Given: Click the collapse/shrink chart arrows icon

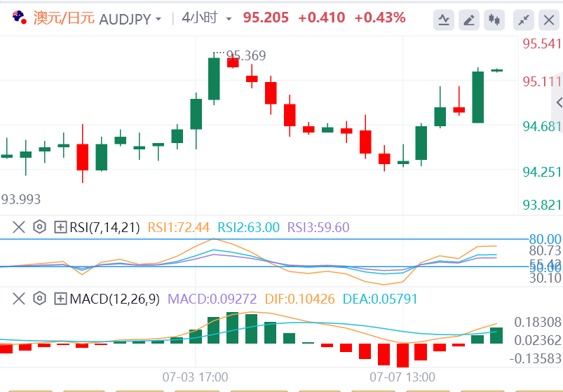Looking at the screenshot, I should [523, 20].
